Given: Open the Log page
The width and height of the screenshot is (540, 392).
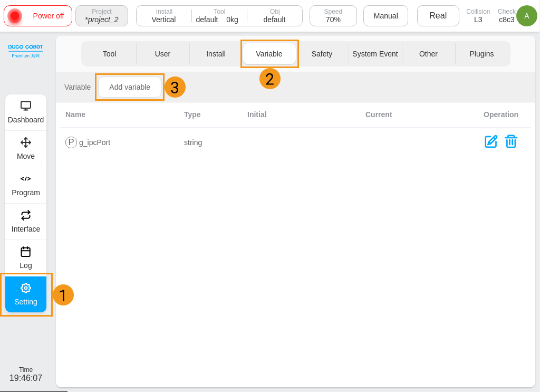Looking at the screenshot, I should [x=26, y=258].
